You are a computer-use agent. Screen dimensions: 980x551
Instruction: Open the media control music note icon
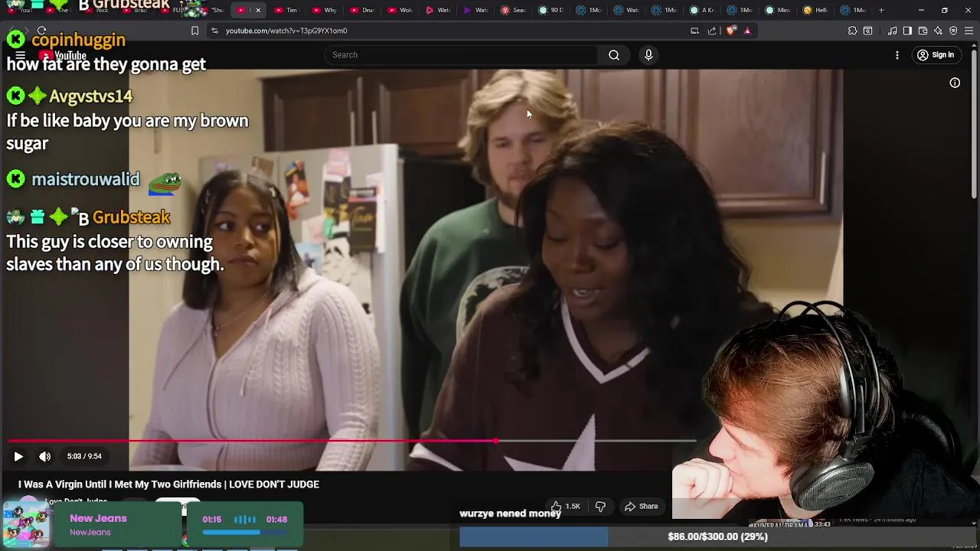tap(892, 31)
